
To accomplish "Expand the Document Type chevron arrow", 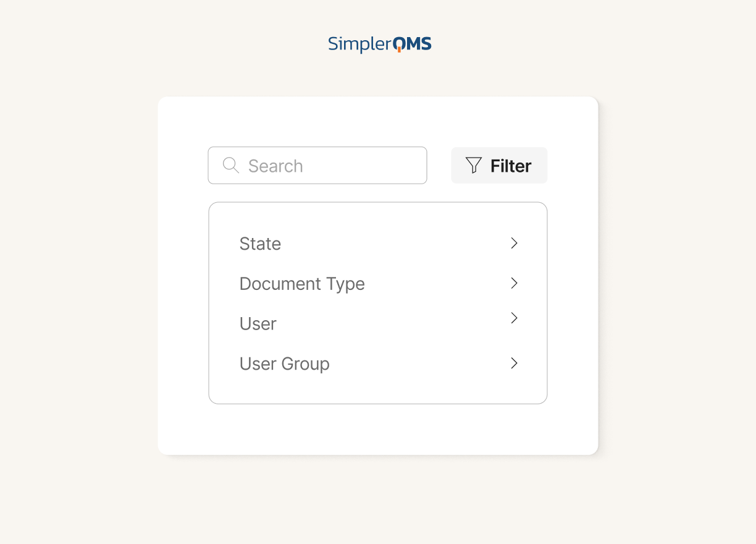I will click(x=514, y=283).
